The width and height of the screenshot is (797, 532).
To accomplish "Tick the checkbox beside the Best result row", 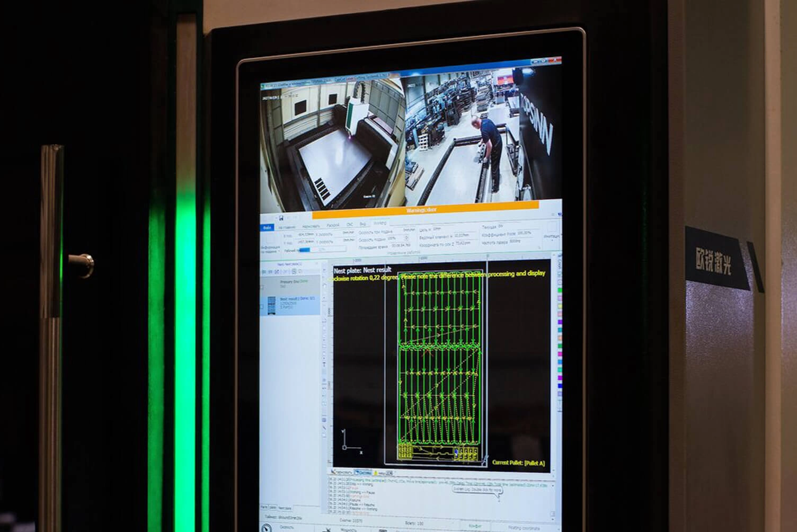I will point(263,306).
